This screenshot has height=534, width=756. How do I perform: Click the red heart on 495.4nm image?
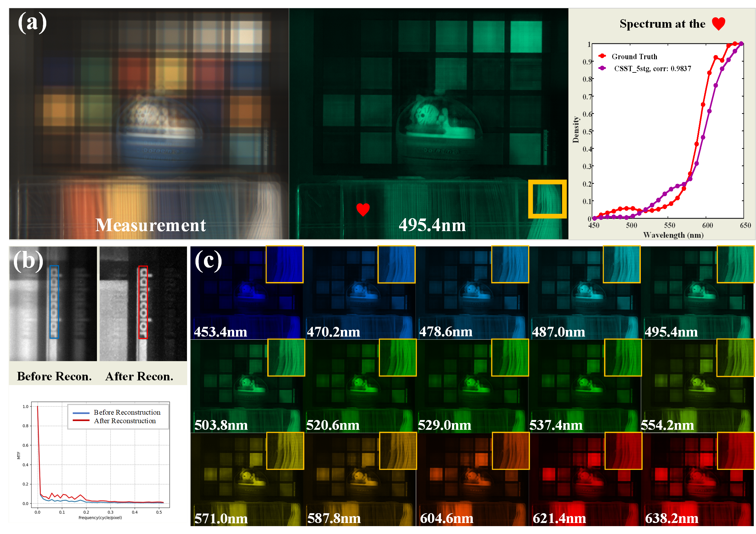coord(363,209)
